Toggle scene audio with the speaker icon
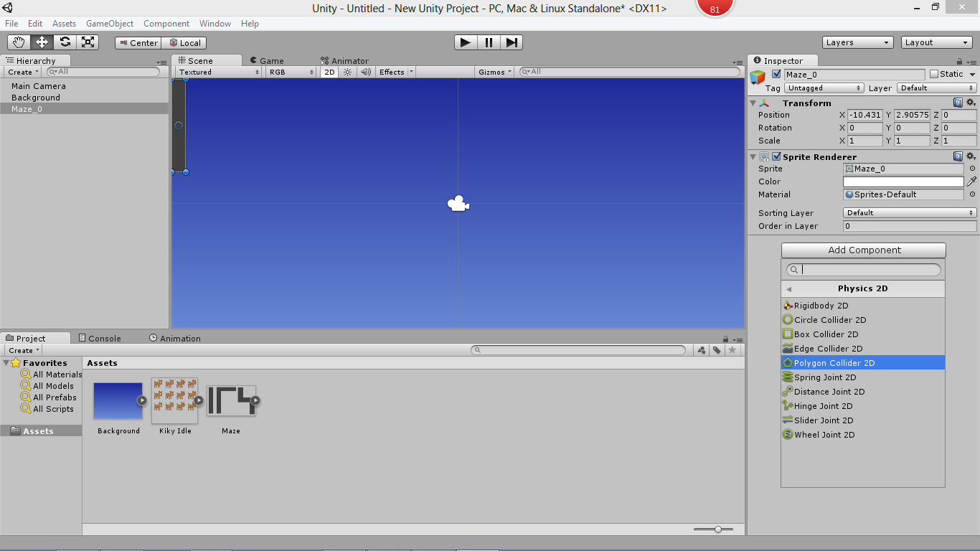The image size is (980, 551). point(365,72)
